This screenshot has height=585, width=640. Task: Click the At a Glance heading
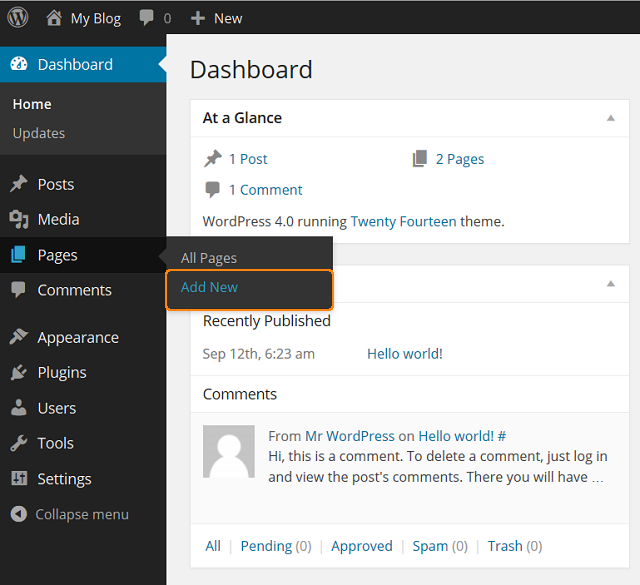tap(242, 118)
